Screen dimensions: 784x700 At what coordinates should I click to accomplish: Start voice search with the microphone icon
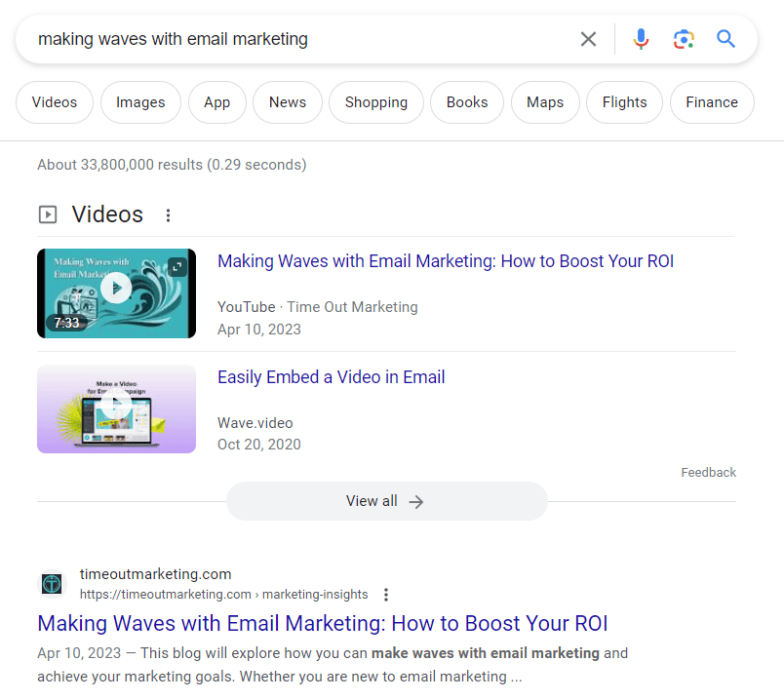pyautogui.click(x=641, y=39)
